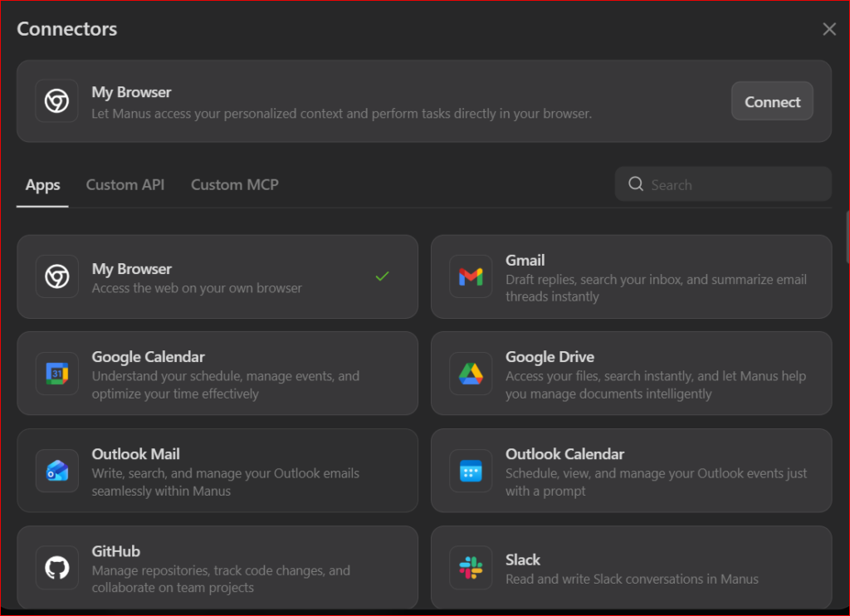Select the Apps tab
The width and height of the screenshot is (850, 616).
coord(42,184)
